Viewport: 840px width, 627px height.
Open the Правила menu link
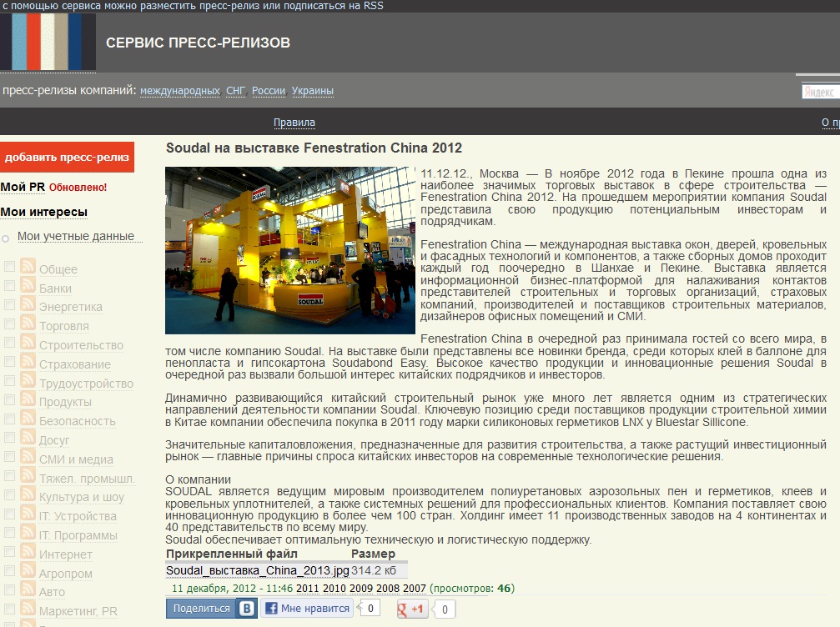294,123
